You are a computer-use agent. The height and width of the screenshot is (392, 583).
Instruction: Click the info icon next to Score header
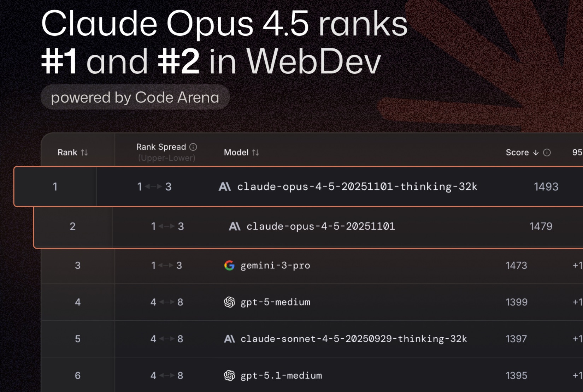pyautogui.click(x=546, y=153)
